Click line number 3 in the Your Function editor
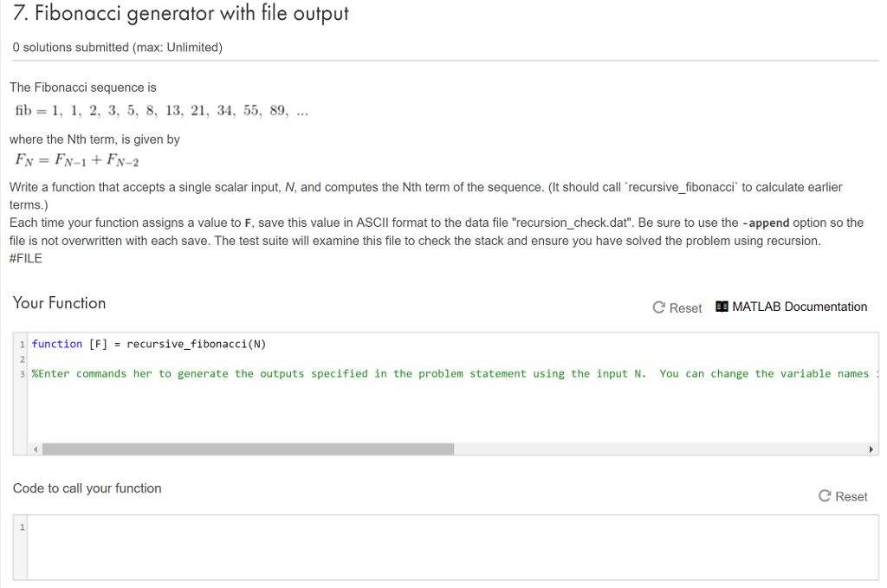887x588 pixels. pos(22,374)
